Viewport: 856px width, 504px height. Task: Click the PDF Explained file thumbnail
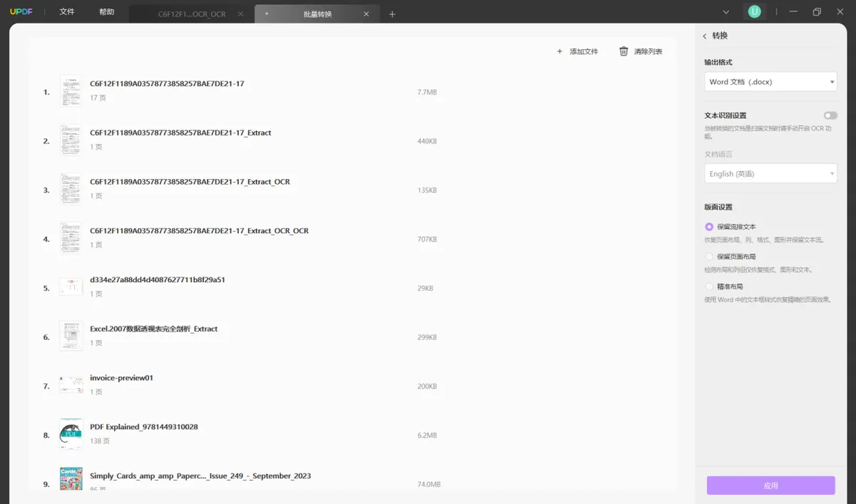(71, 434)
